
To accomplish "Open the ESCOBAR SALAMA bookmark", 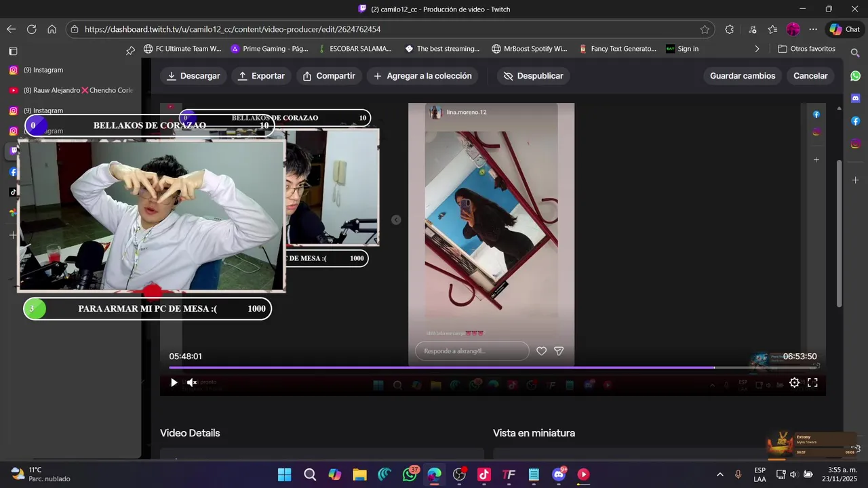I will pos(356,49).
